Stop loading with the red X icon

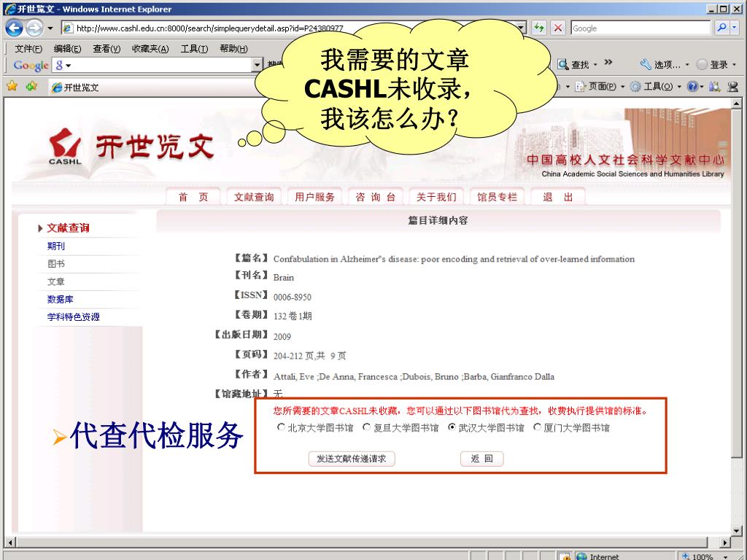coord(557,28)
